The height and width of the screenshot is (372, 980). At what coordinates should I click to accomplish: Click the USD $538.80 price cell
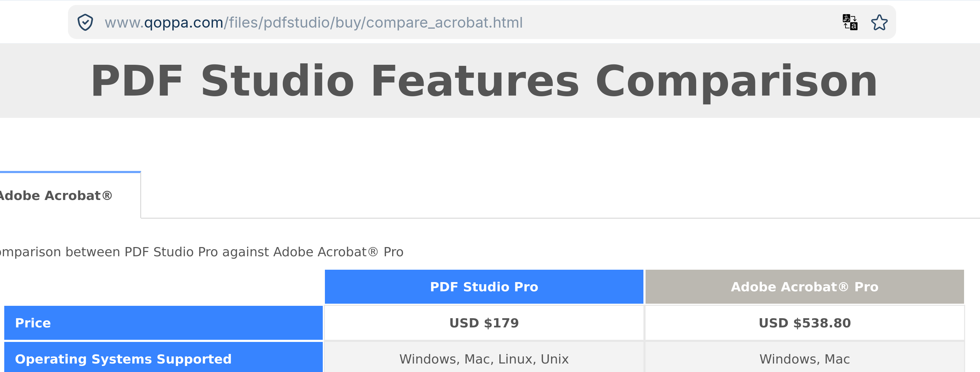click(x=804, y=323)
